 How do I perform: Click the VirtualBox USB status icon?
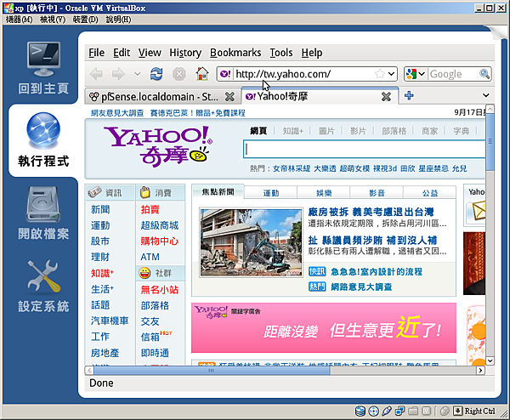[387, 411]
